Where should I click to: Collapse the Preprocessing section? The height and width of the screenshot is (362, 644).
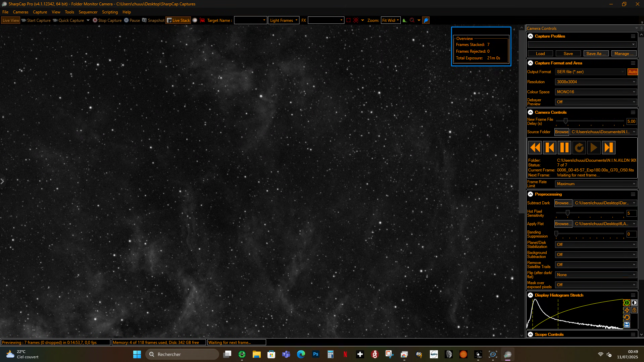pos(531,194)
